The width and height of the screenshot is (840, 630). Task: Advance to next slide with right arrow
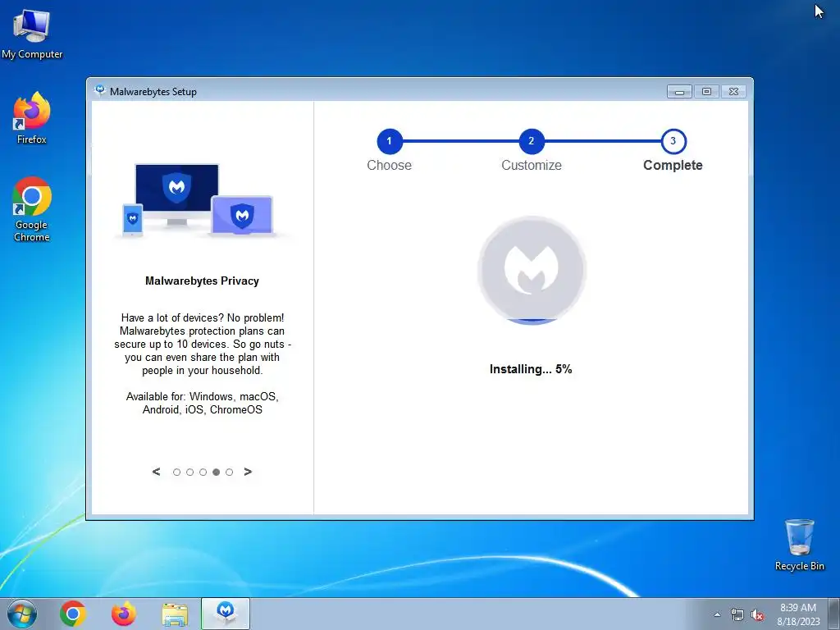[x=248, y=472]
